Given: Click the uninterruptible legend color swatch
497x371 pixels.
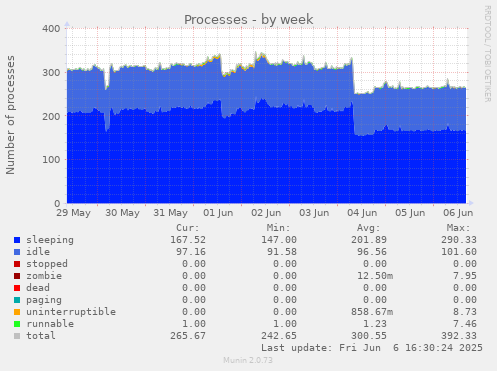Looking at the screenshot, I should [17, 312].
